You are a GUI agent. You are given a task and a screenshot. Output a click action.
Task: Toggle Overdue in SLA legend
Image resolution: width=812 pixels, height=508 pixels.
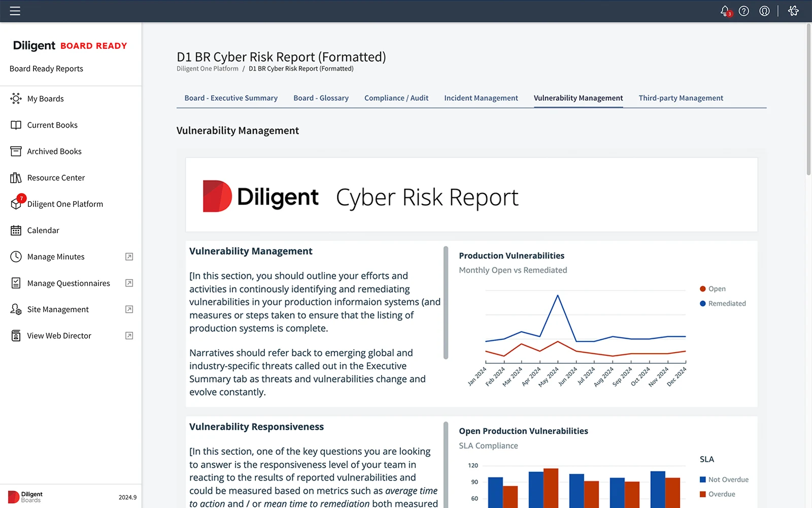click(x=718, y=494)
